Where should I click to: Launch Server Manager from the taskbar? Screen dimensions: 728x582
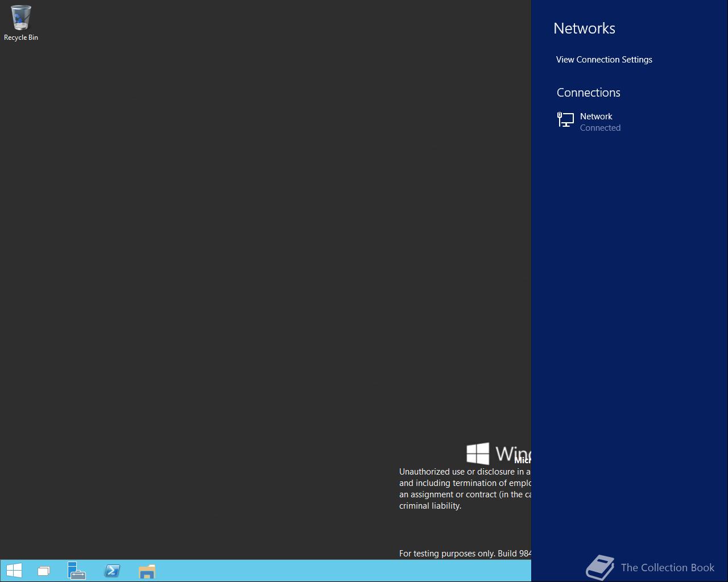click(77, 571)
